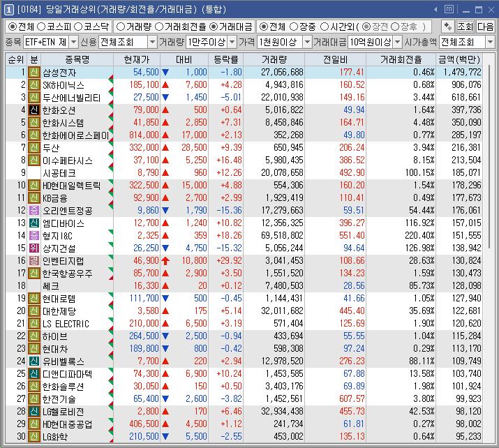The height and width of the screenshot is (448, 499).
Task: Select the 시공테크 stock name
Action: (59, 173)
